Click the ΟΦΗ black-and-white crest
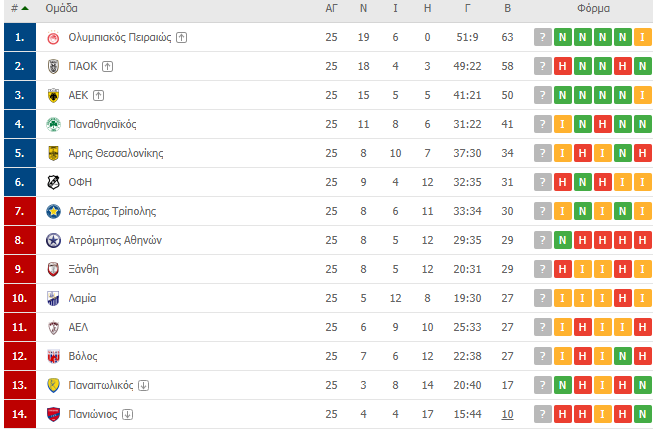 tap(53, 182)
